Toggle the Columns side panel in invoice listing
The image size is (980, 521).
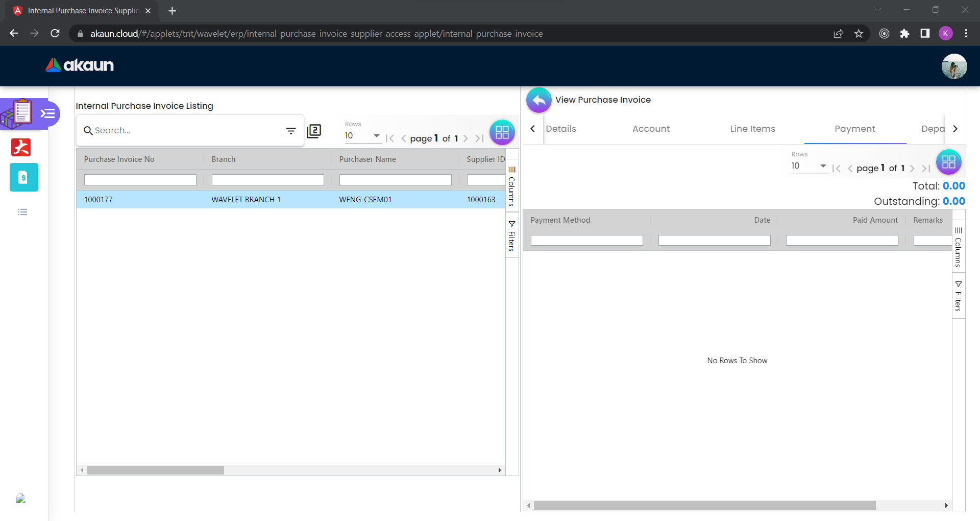click(x=511, y=186)
